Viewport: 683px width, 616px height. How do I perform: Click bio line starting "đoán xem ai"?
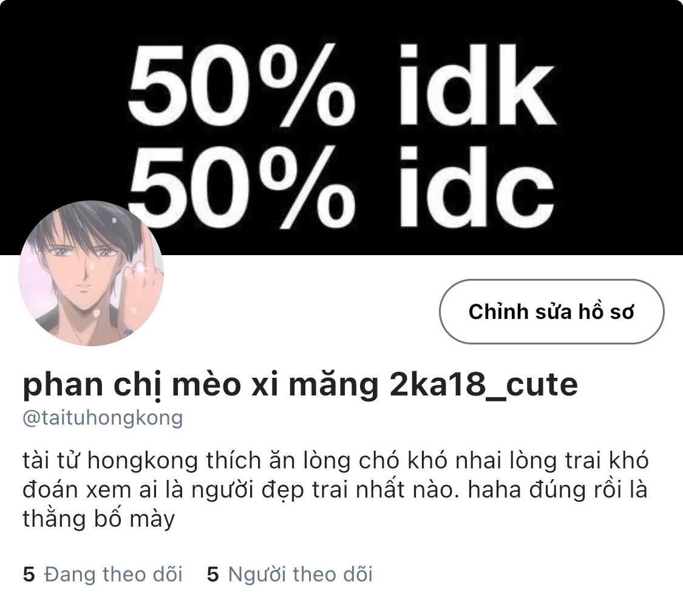click(335, 490)
